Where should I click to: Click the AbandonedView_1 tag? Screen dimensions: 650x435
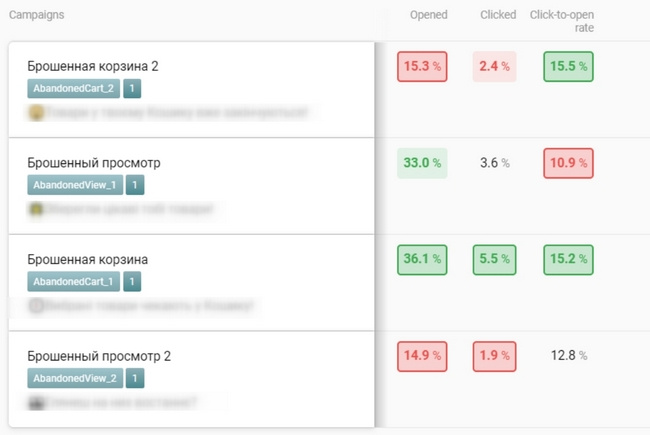pyautogui.click(x=75, y=185)
